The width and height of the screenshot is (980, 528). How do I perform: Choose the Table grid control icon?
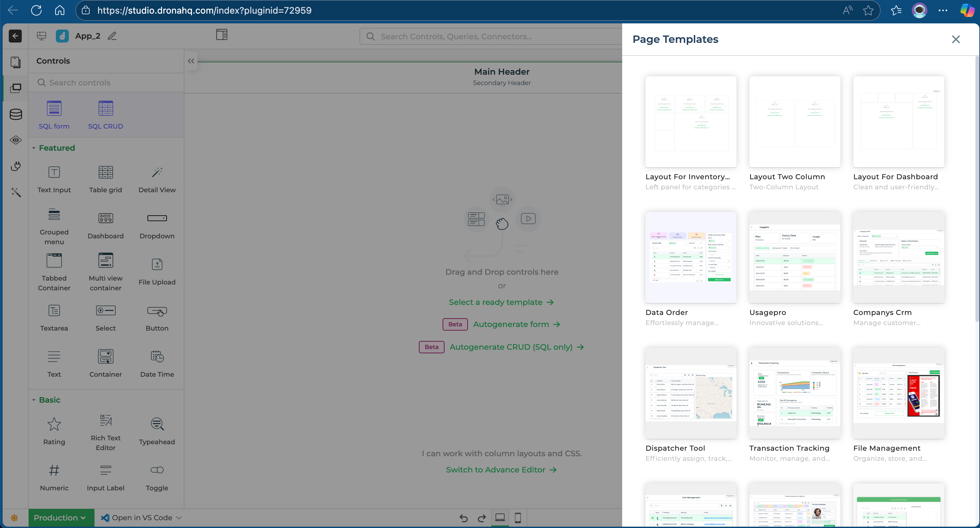pyautogui.click(x=106, y=172)
